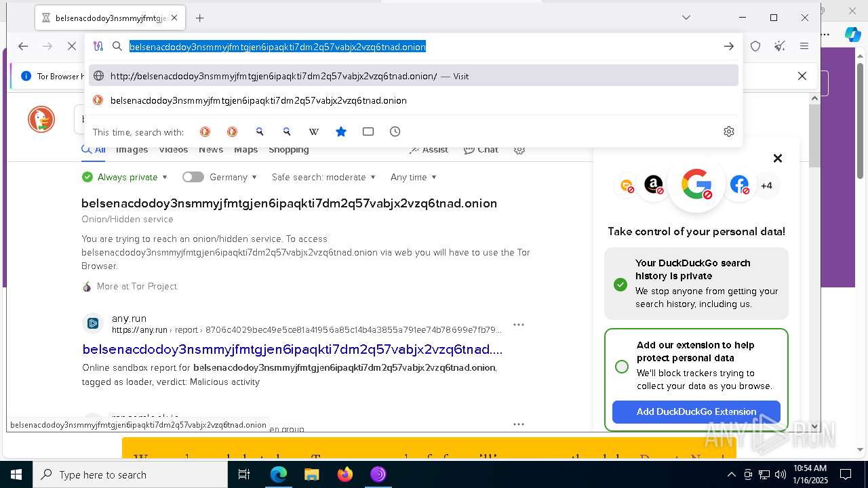The image size is (868, 488).
Task: Open more options for second result
Action: tap(519, 424)
